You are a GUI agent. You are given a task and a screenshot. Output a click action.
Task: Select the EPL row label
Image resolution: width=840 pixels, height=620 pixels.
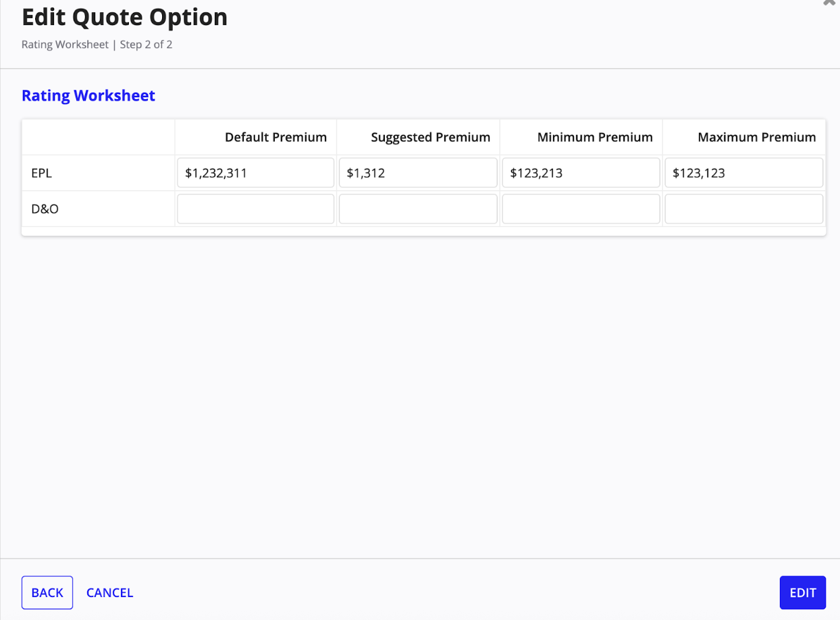point(41,173)
